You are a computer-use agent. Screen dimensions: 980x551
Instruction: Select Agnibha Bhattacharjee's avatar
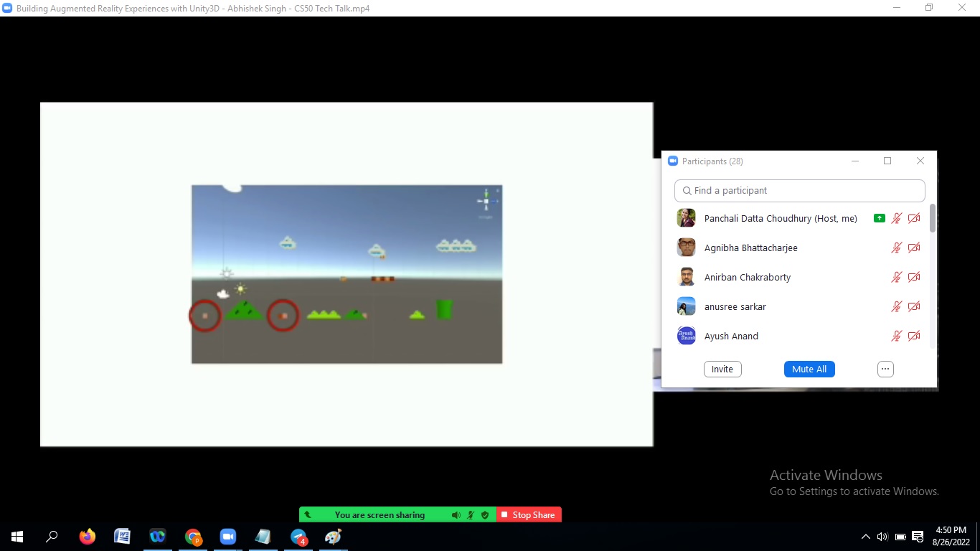[x=687, y=248]
